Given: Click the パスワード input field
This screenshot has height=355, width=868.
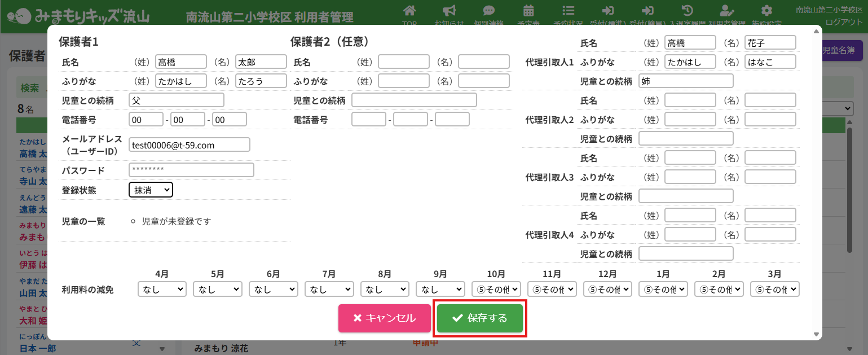Looking at the screenshot, I should tap(191, 170).
